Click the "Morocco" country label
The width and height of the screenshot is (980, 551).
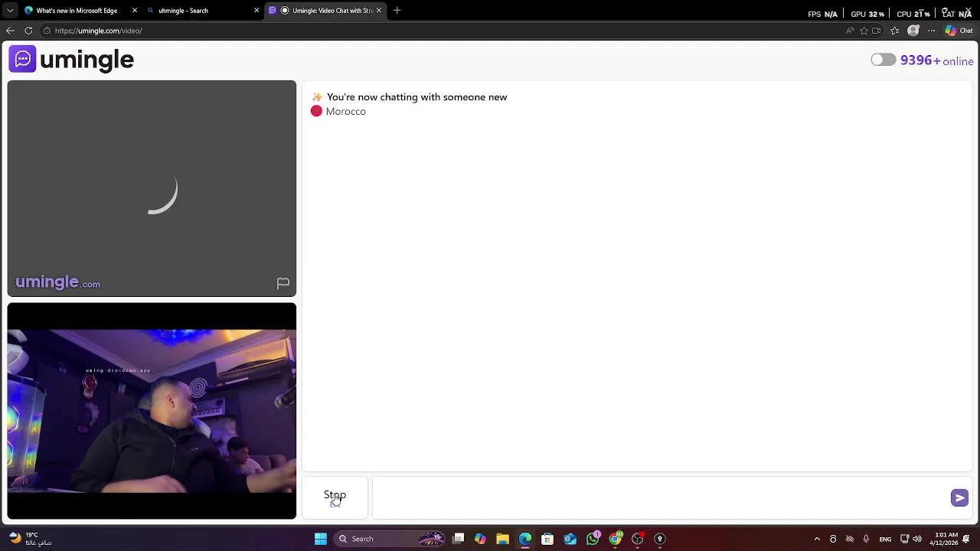(345, 112)
